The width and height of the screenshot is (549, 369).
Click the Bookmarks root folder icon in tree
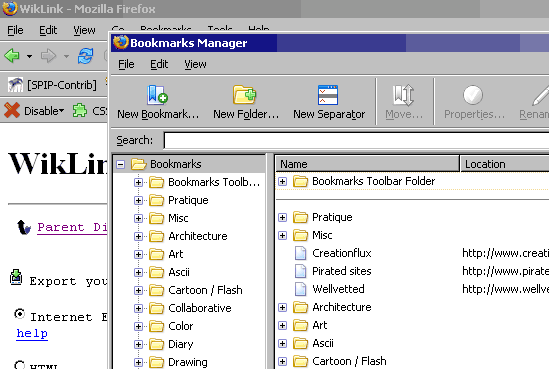point(139,164)
